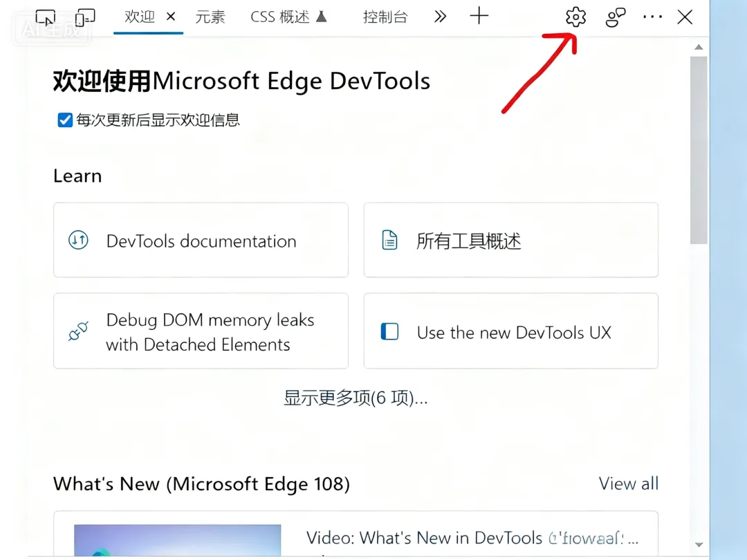This screenshot has width=747, height=560.
Task: Open DevTools settings gear
Action: pyautogui.click(x=576, y=17)
